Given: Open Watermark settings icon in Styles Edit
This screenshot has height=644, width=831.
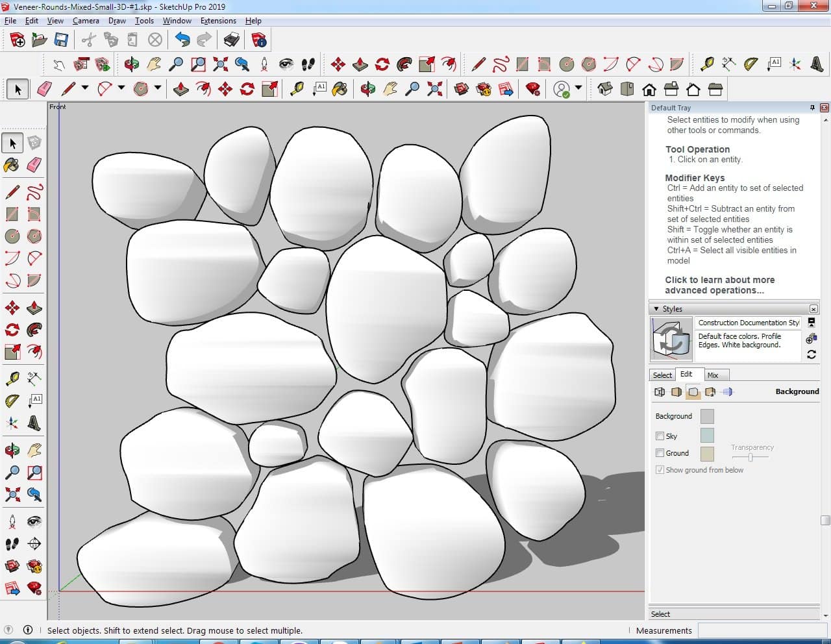Looking at the screenshot, I should (710, 392).
